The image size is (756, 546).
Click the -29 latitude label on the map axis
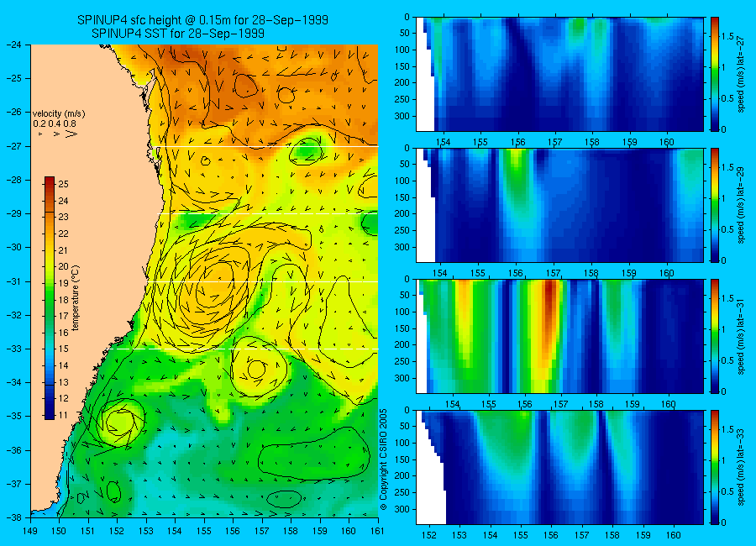(x=14, y=213)
